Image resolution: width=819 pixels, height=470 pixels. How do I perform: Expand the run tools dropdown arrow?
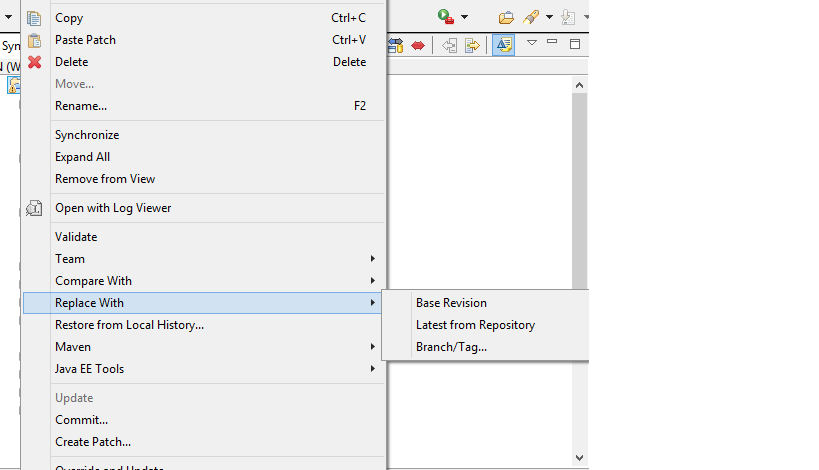[x=464, y=18]
